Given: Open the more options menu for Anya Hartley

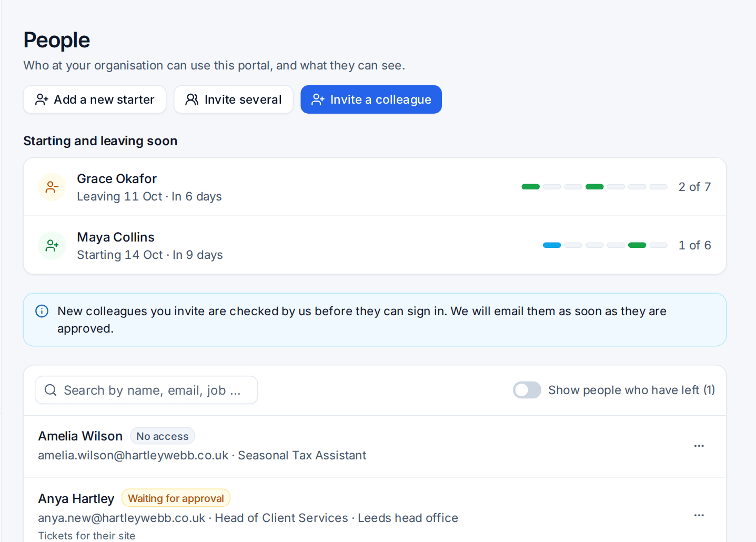Looking at the screenshot, I should 699,515.
